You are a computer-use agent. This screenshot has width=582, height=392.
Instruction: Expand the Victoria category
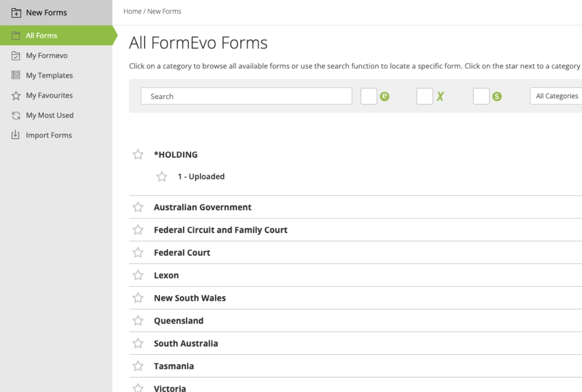pos(170,388)
